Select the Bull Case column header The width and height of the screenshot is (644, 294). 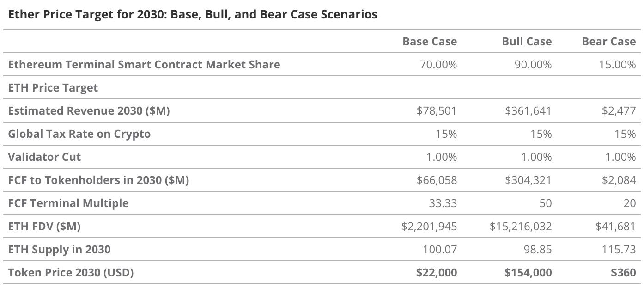527,42
